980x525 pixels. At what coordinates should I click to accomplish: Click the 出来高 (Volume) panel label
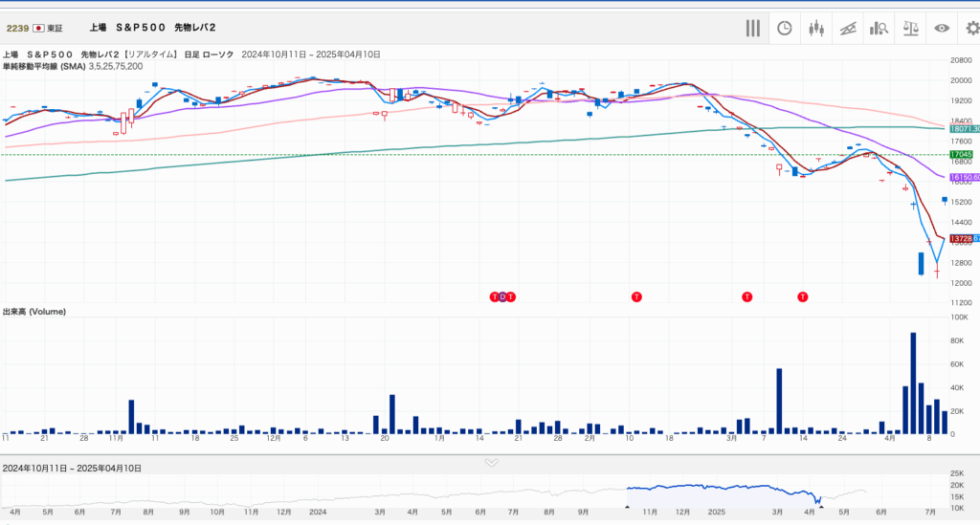[34, 312]
